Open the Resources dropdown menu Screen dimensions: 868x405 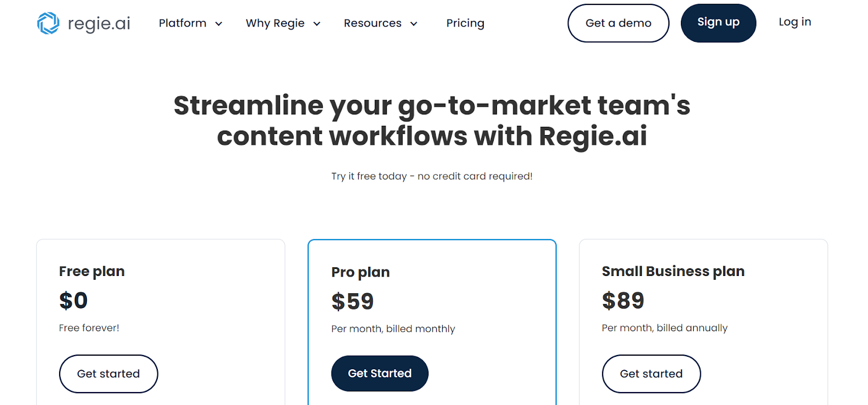click(372, 23)
